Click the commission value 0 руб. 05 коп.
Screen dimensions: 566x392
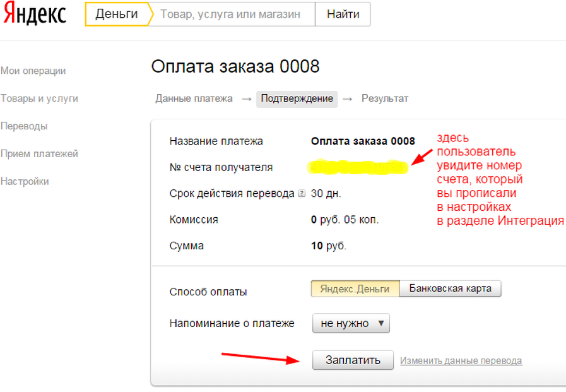345,220
